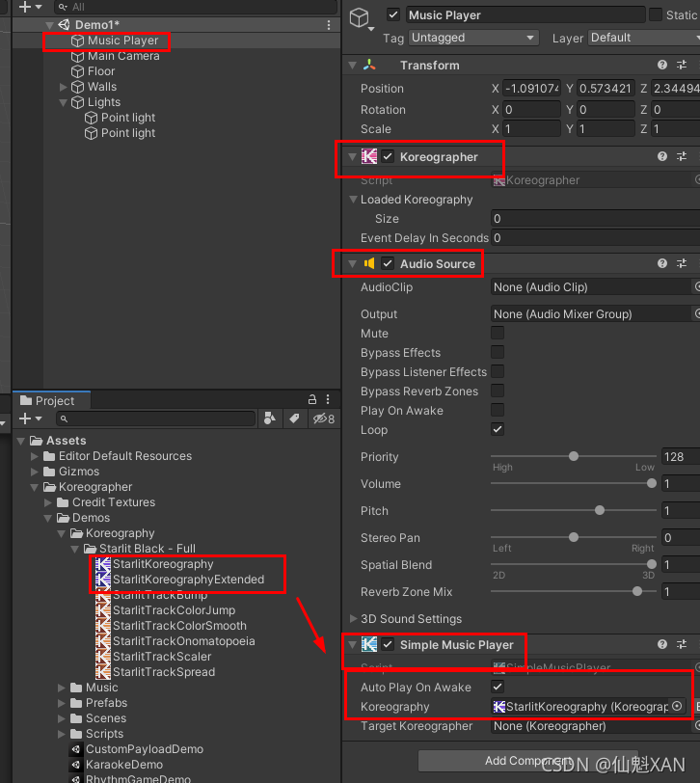Open the Transform component help icon
700x783 pixels.
(x=662, y=65)
